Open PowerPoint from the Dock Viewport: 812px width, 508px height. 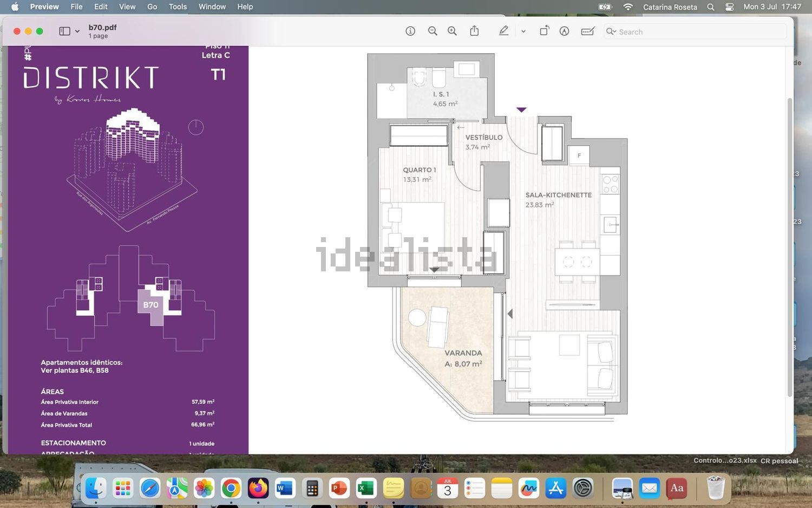(339, 488)
